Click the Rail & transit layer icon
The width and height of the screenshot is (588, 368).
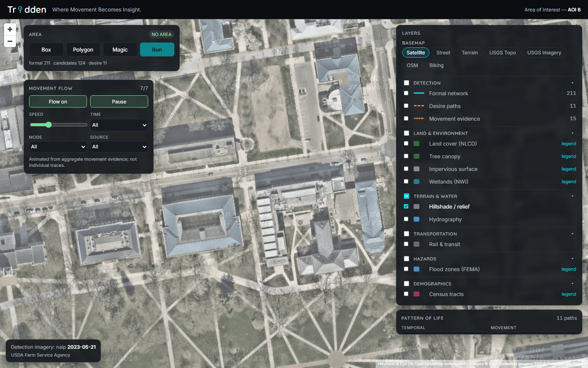pos(416,244)
